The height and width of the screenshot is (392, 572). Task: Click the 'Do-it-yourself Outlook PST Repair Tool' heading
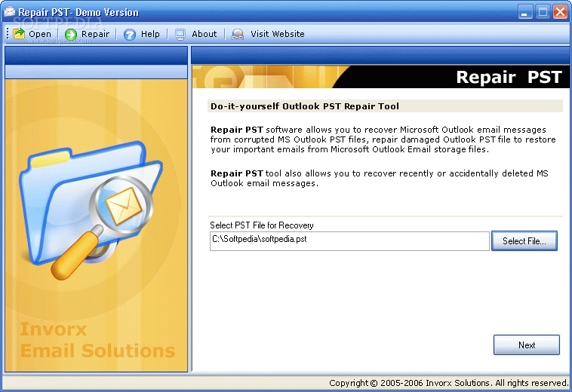305,106
